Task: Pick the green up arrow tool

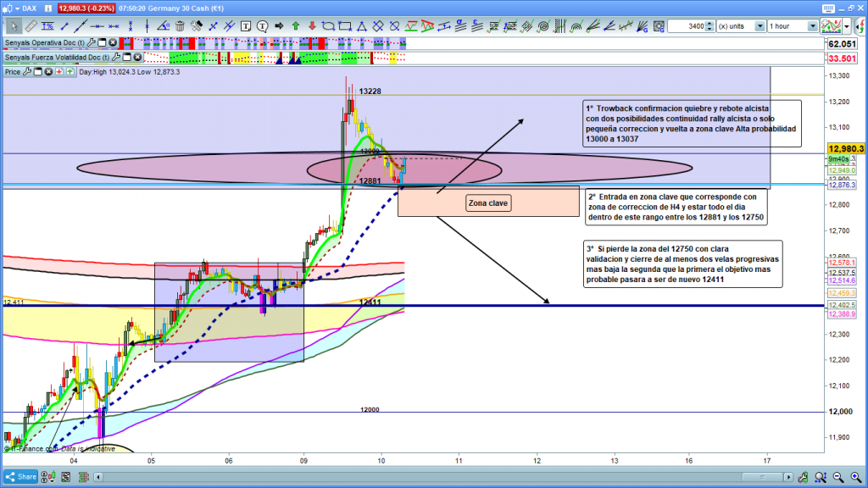Action: pyautogui.click(x=295, y=26)
